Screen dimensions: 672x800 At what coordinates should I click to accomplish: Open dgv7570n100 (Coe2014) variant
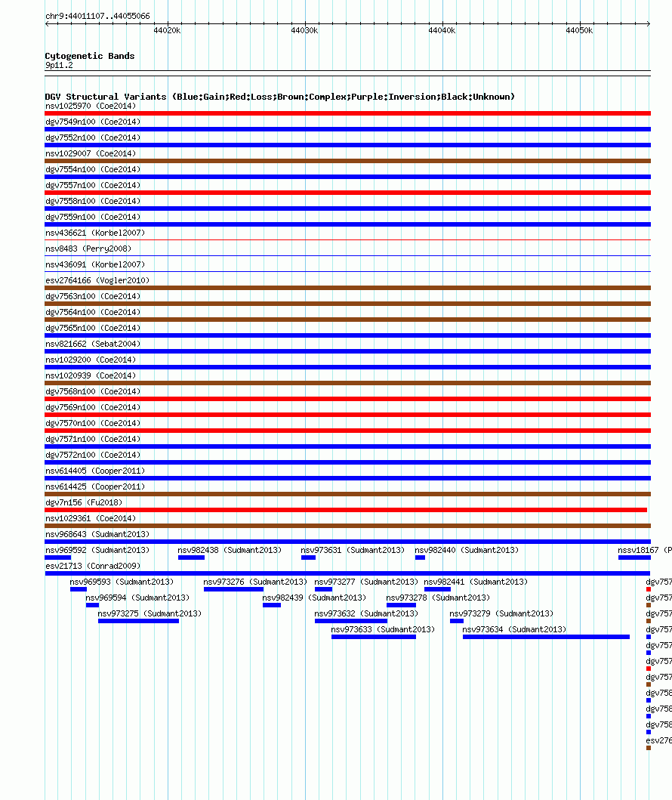93,423
